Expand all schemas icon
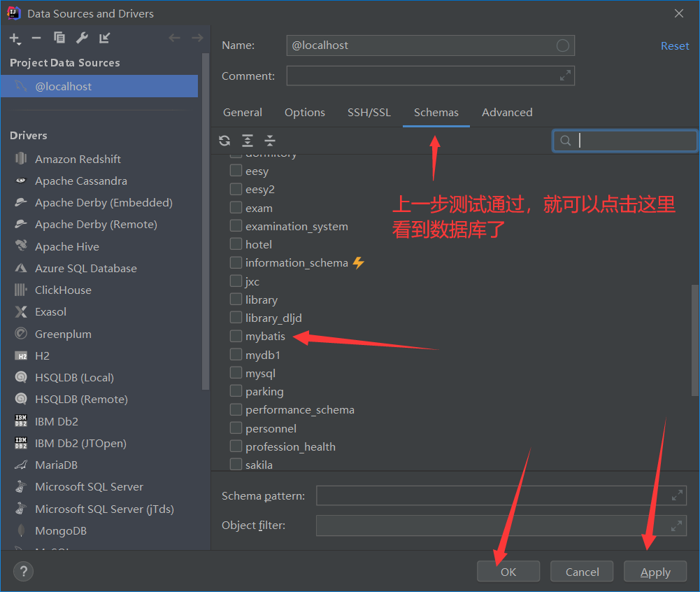Screen dimensions: 700x592 [248, 141]
